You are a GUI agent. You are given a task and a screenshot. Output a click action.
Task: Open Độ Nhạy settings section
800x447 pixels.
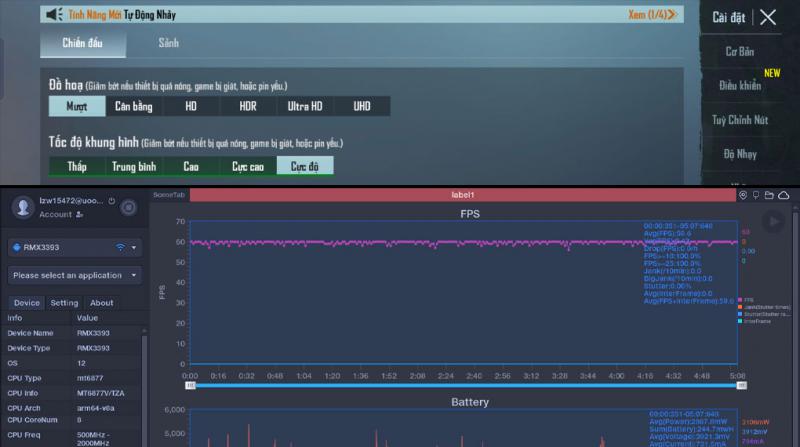(740, 154)
